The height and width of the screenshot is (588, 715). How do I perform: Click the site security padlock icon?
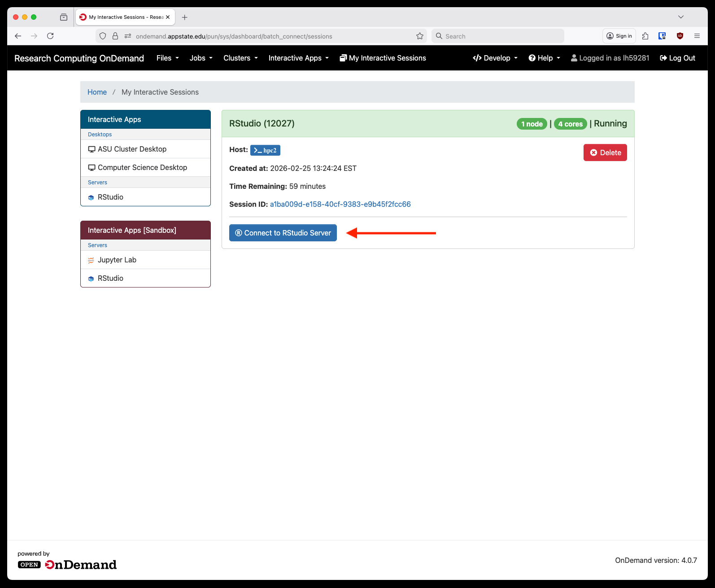point(115,36)
